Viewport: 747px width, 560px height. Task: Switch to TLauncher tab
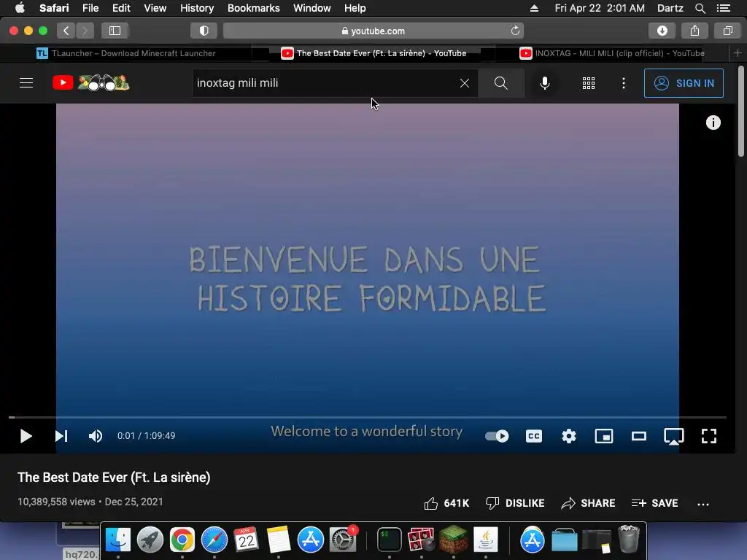point(126,53)
